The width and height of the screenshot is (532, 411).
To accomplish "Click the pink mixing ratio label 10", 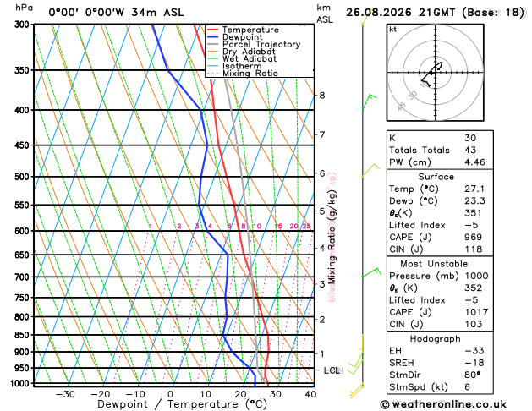I will pyautogui.click(x=257, y=226).
